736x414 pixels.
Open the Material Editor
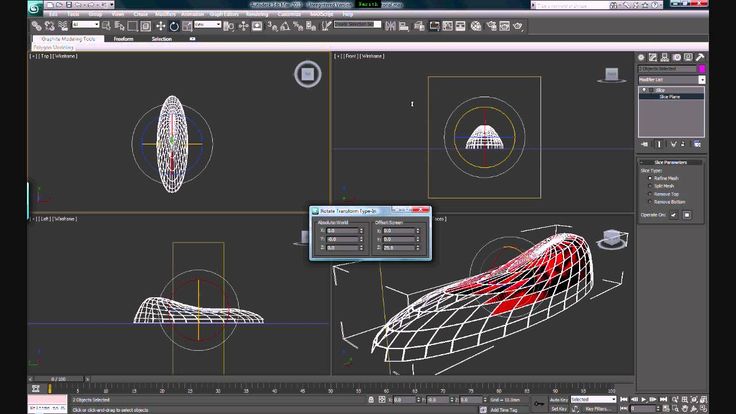(x=476, y=26)
